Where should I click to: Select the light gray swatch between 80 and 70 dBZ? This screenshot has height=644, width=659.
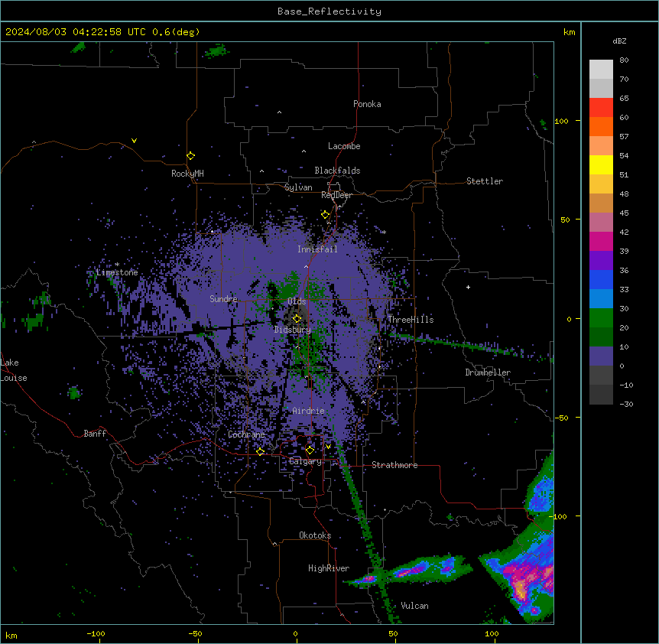601,69
